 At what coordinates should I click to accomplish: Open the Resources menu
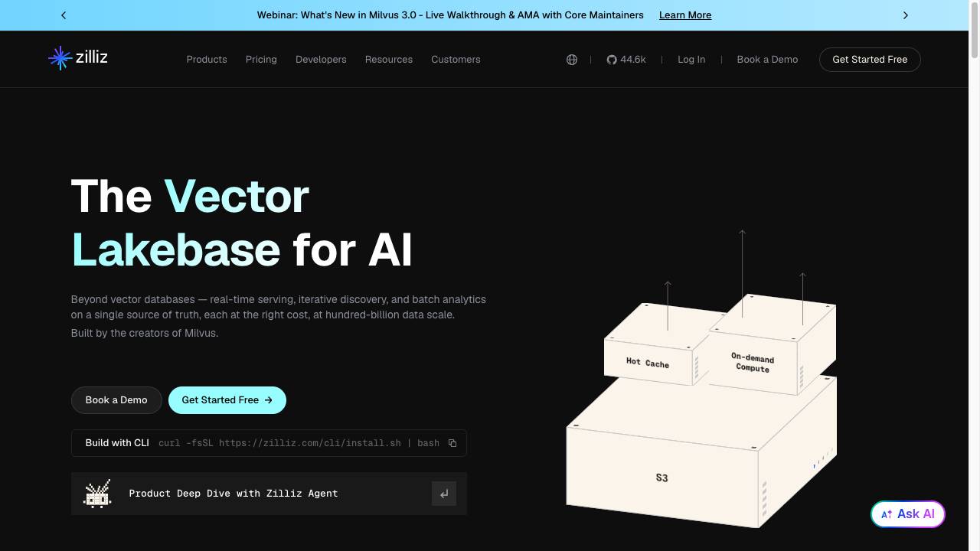(389, 60)
